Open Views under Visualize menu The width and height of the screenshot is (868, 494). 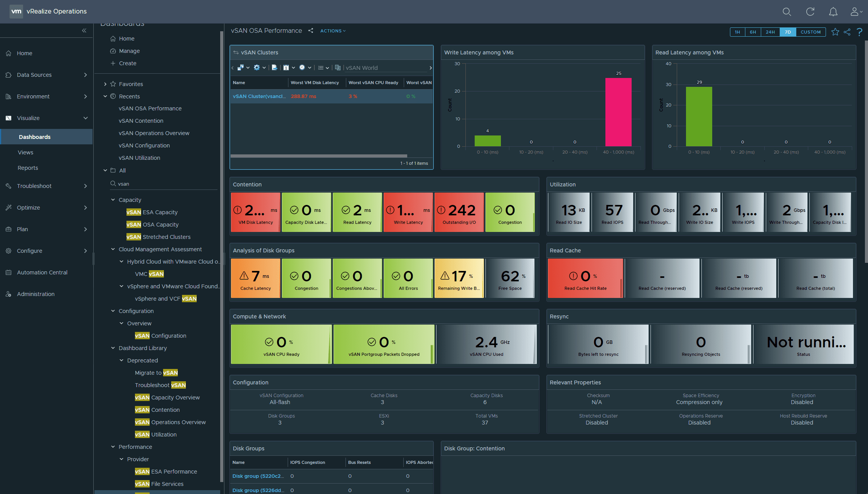pyautogui.click(x=25, y=152)
